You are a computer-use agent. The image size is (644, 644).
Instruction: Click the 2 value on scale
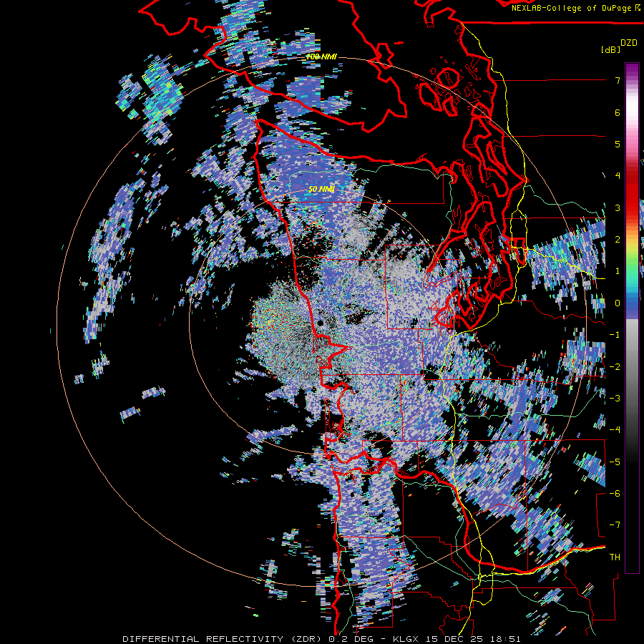[618, 240]
